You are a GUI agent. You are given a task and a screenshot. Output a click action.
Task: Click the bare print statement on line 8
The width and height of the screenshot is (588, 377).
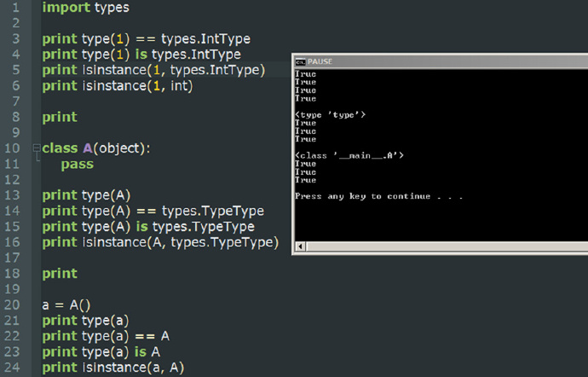(x=60, y=117)
